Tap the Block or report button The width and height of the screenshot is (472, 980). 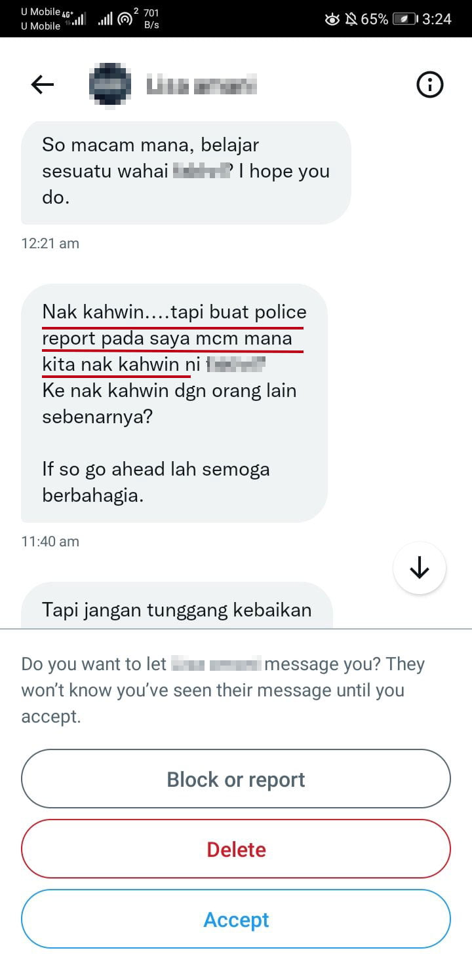coord(236,779)
